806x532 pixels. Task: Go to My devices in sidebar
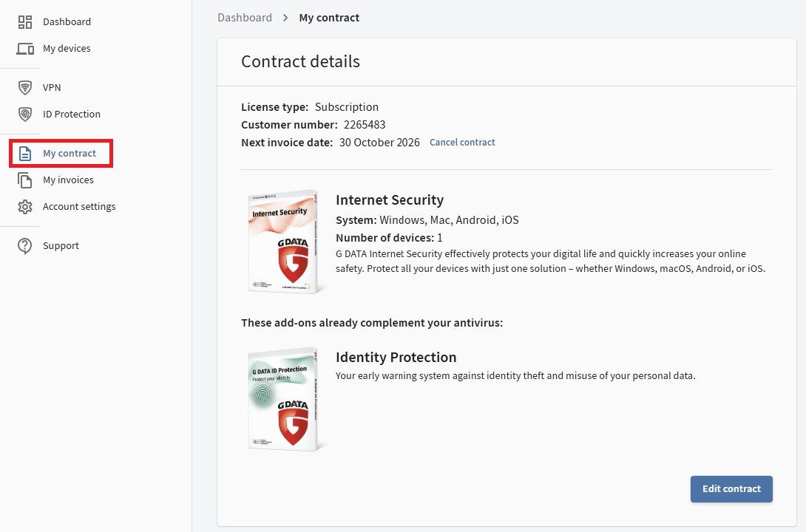pyautogui.click(x=67, y=49)
